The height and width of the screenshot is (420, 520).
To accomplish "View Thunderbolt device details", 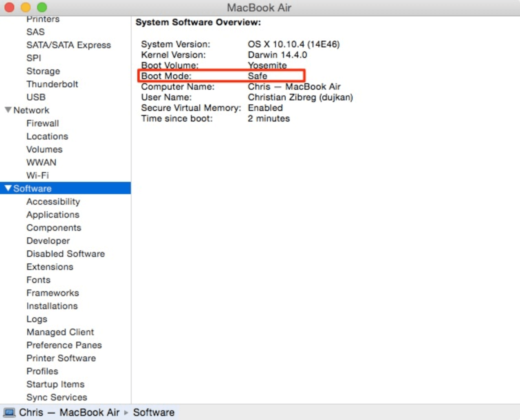I will click(x=52, y=84).
